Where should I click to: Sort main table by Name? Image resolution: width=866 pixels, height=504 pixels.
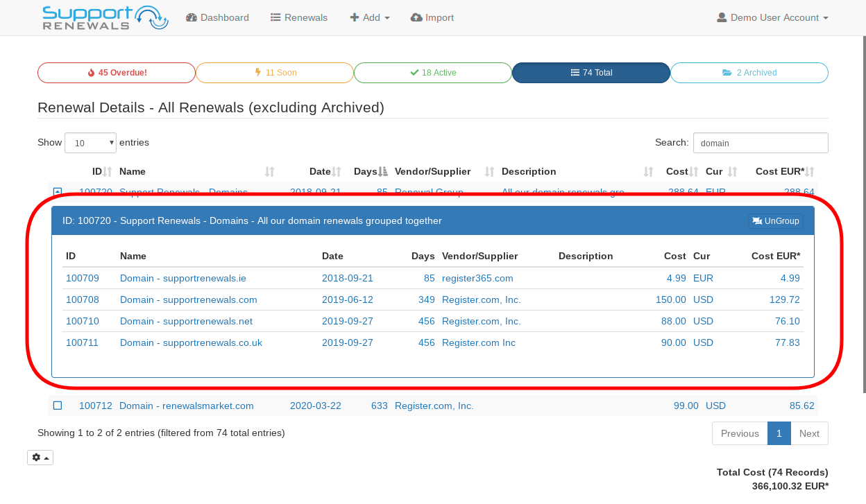[x=197, y=171]
